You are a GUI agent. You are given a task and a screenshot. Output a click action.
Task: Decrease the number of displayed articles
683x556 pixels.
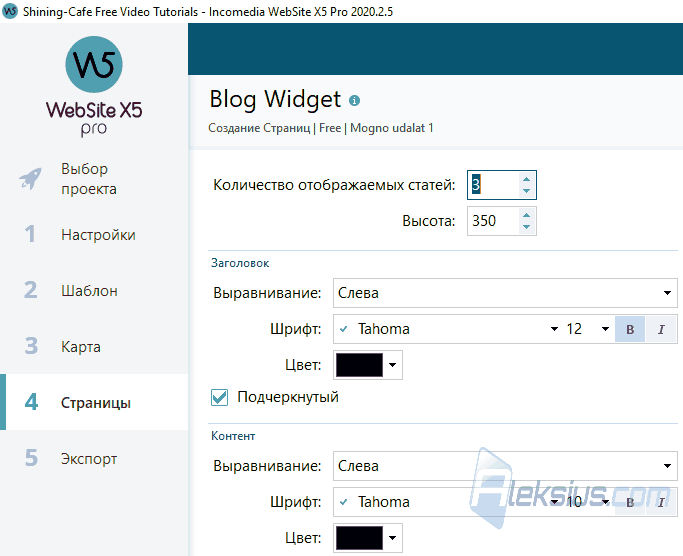pyautogui.click(x=526, y=191)
